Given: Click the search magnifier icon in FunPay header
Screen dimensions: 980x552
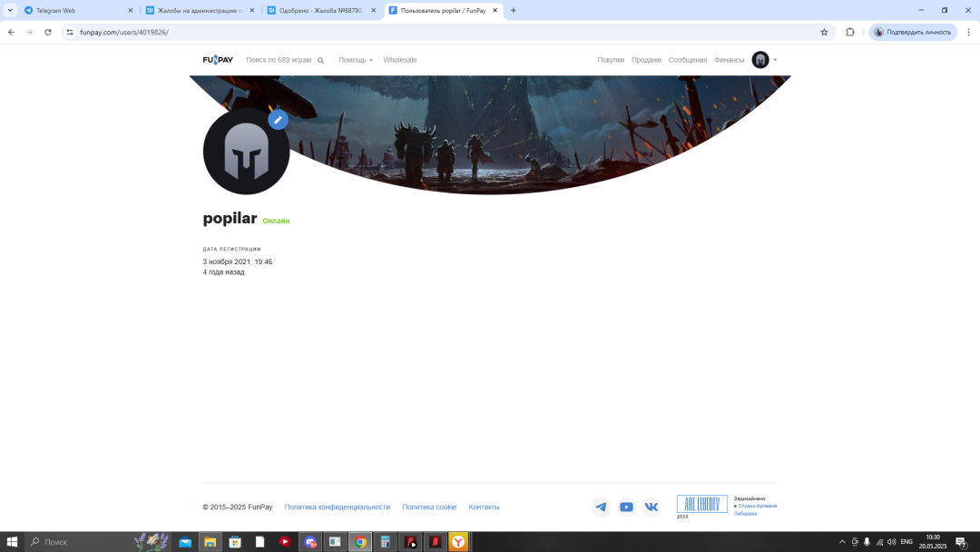Looking at the screenshot, I should (x=320, y=61).
